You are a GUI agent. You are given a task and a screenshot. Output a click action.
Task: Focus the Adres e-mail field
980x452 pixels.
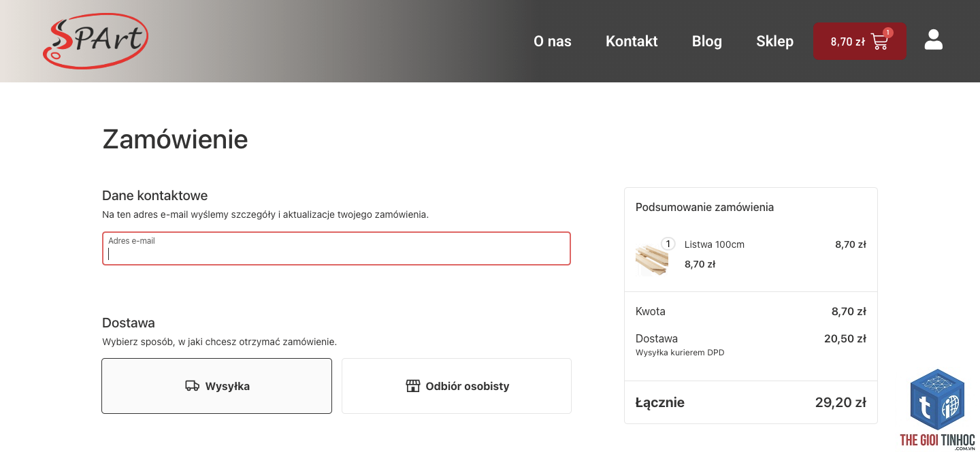pyautogui.click(x=336, y=248)
